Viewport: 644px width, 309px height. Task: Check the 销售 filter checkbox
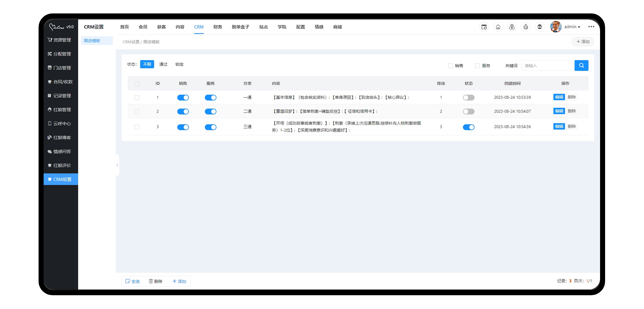450,66
